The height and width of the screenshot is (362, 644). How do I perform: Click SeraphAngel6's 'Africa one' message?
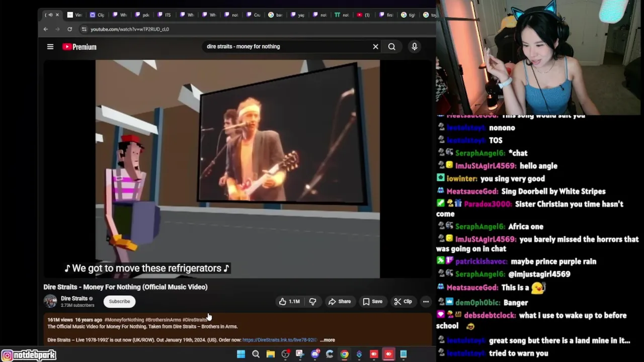[490, 227]
